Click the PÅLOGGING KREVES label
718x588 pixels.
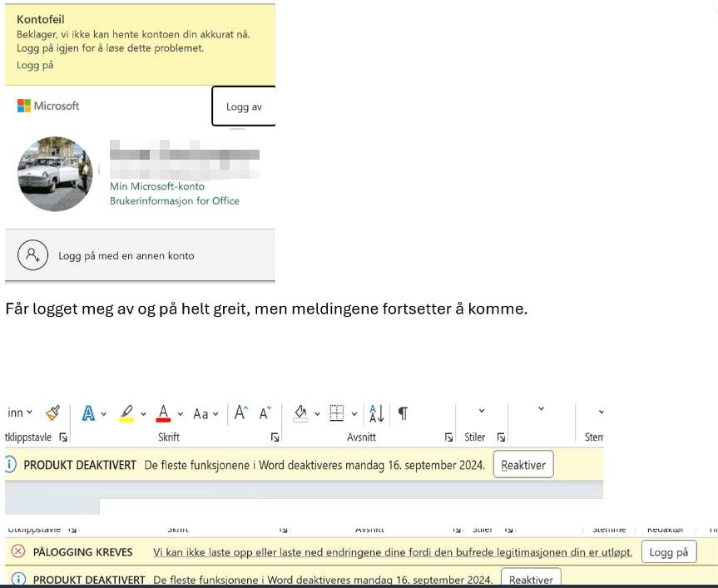pyautogui.click(x=83, y=552)
